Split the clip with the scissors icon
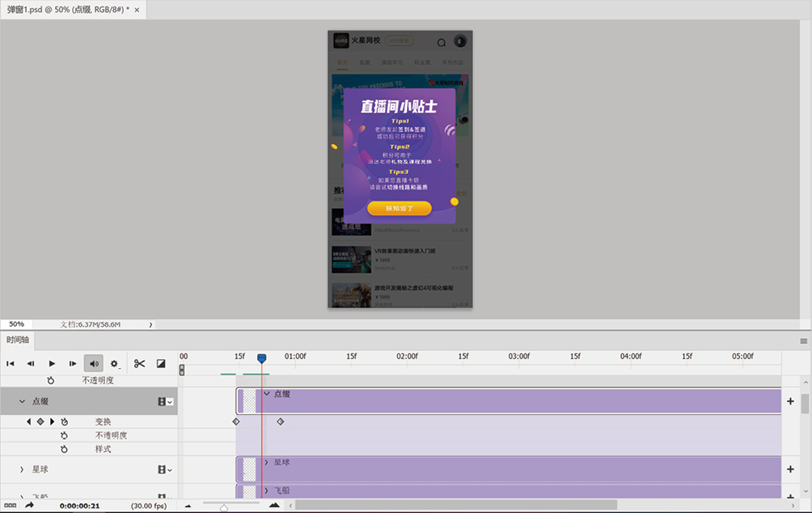This screenshot has width=812, height=513. pyautogui.click(x=139, y=364)
